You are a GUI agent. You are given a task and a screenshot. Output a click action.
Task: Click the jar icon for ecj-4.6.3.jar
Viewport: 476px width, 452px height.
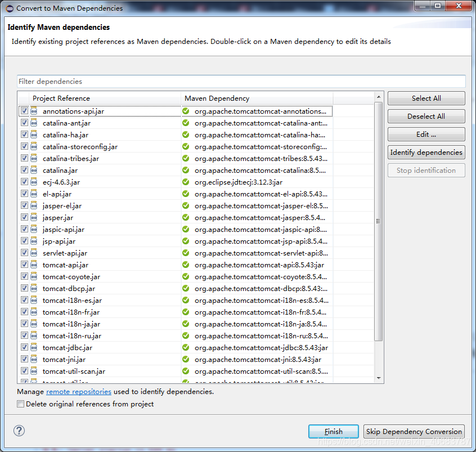34,182
